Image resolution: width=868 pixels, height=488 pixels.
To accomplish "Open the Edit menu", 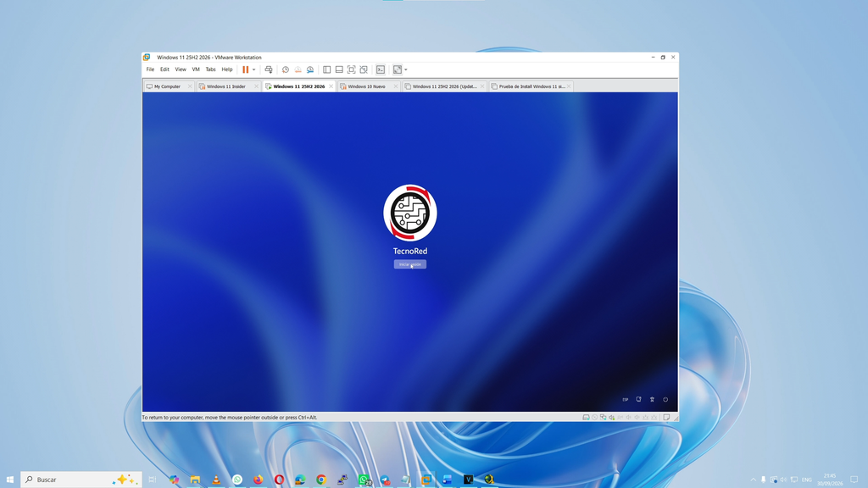I will point(165,69).
